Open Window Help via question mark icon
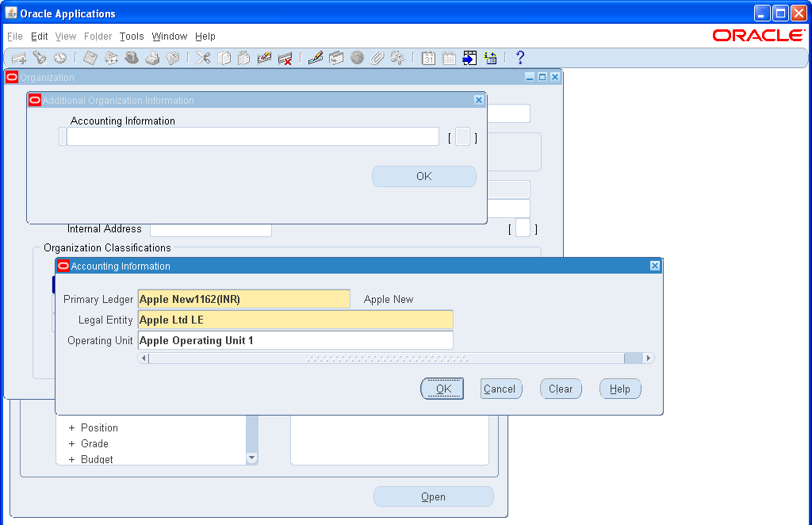Viewport: 812px width, 525px height. pyautogui.click(x=519, y=57)
